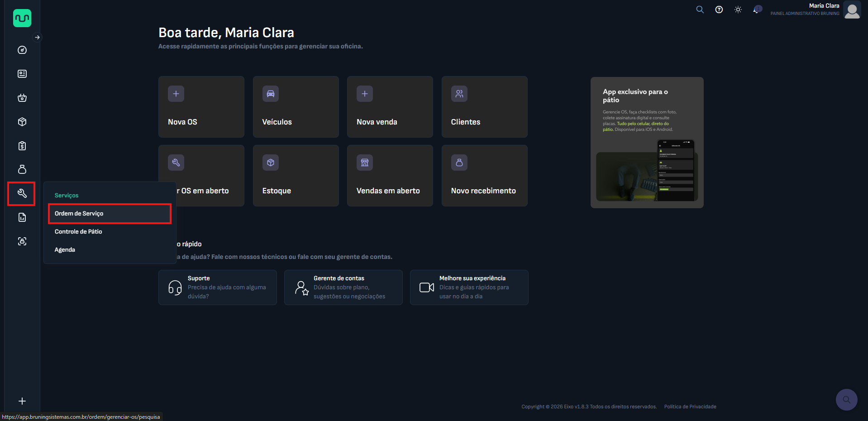Click the App exclusivo para o pátio banner
This screenshot has width=868, height=421.
coord(647,143)
